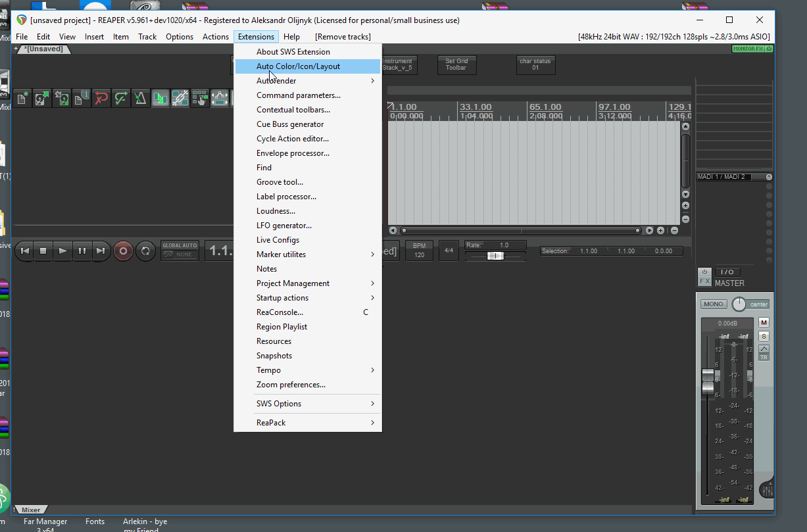The width and height of the screenshot is (807, 532).
Task: Click the Pause transport button
Action: point(82,251)
